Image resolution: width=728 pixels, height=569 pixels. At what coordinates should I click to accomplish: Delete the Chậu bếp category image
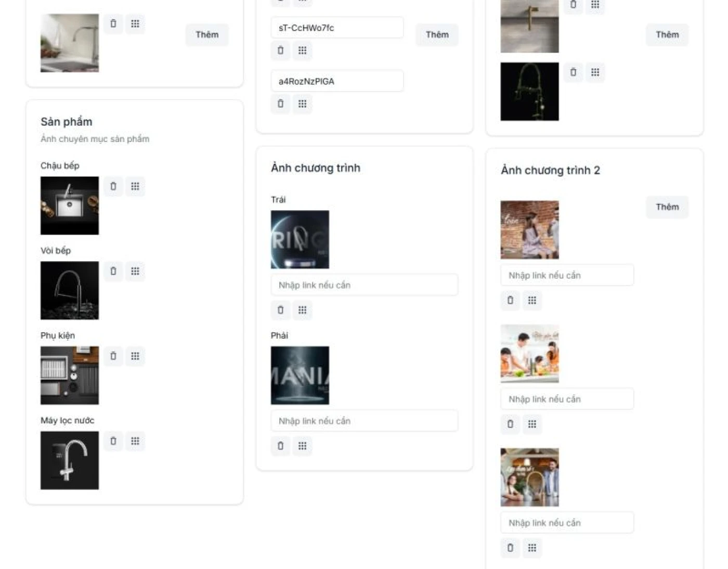tap(113, 186)
